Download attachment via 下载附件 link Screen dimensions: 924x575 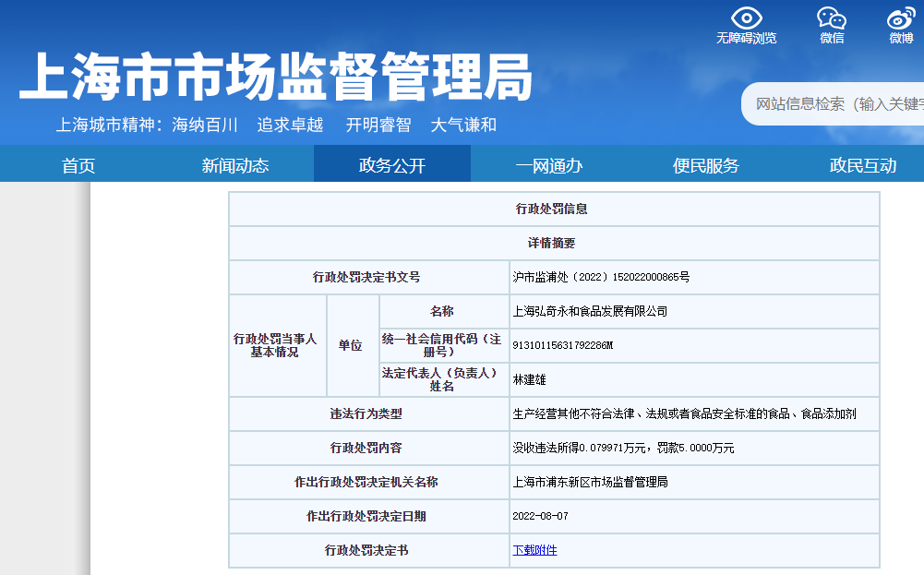pos(534,550)
